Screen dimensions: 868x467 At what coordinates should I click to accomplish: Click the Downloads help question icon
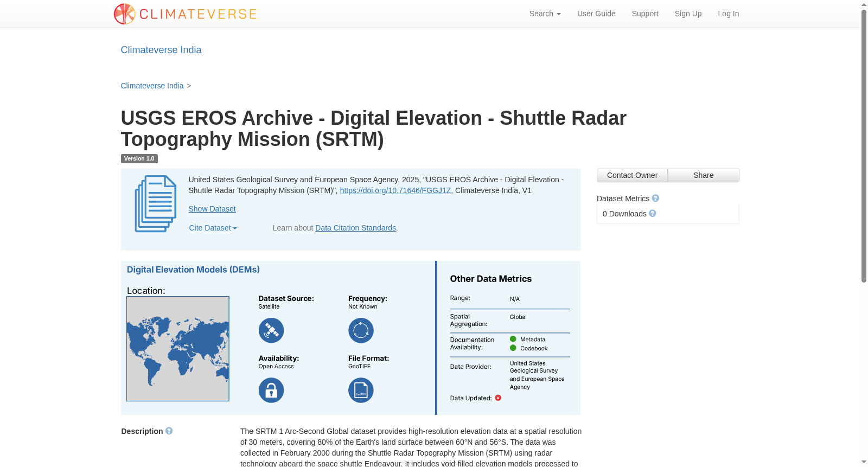(653, 214)
